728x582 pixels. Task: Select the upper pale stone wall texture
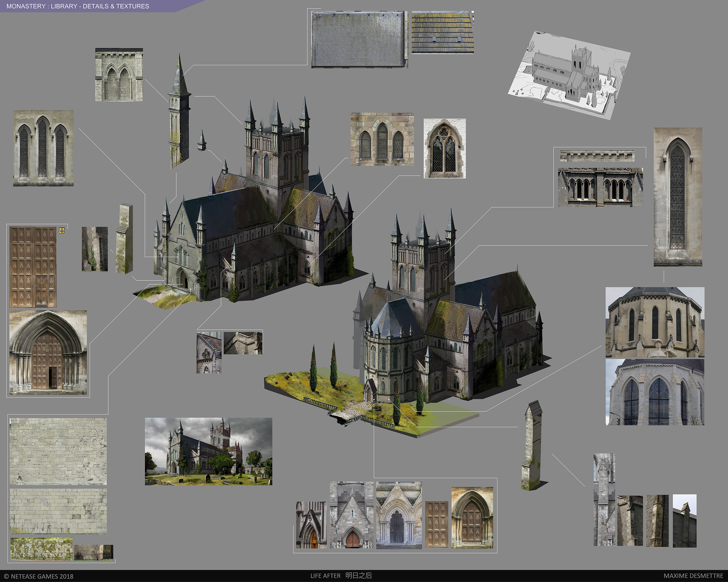point(58,451)
